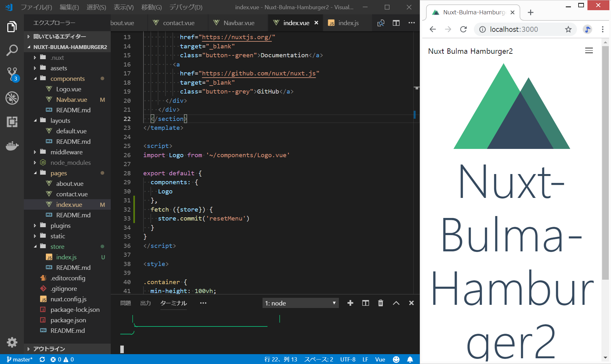The image size is (611, 364).
Task: Open the Search view in activity bar
Action: pos(12,50)
